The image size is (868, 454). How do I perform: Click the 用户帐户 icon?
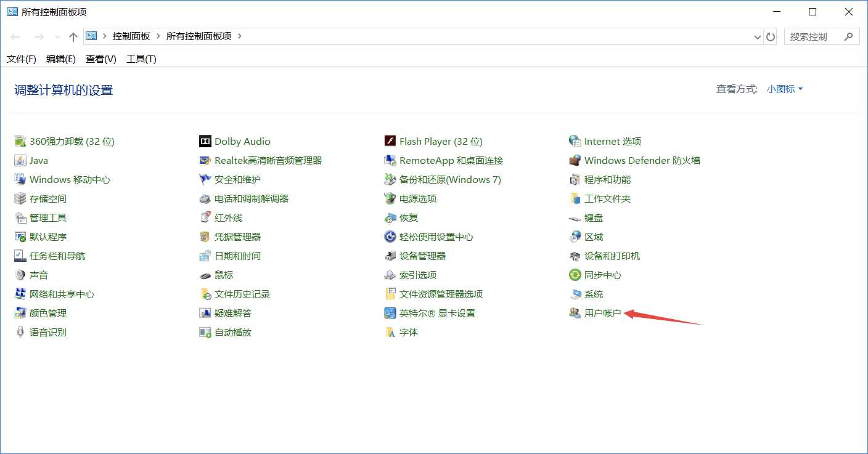tap(575, 313)
